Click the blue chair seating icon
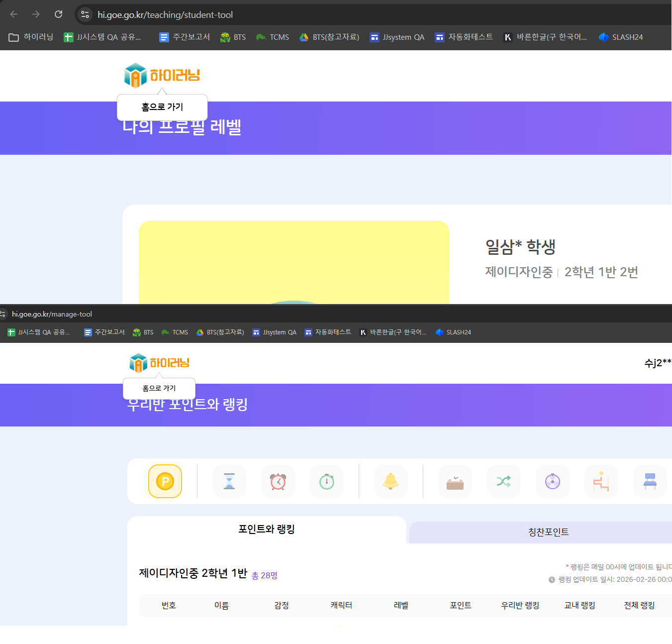 [x=650, y=481]
